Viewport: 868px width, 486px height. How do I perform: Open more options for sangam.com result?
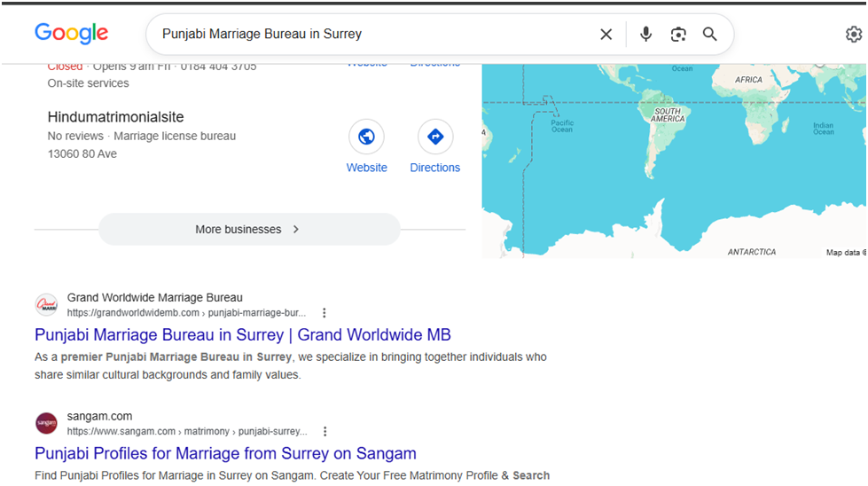pyautogui.click(x=325, y=431)
